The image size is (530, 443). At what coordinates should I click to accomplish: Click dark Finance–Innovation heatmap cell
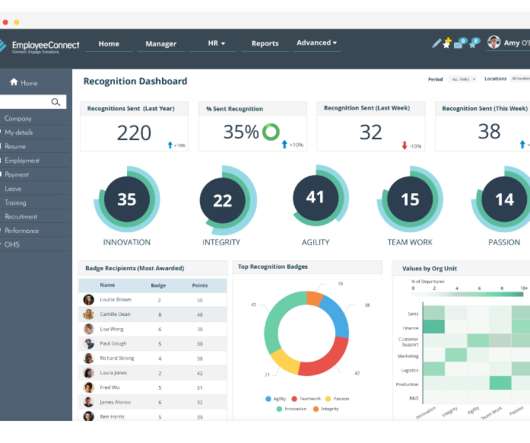point(434,327)
